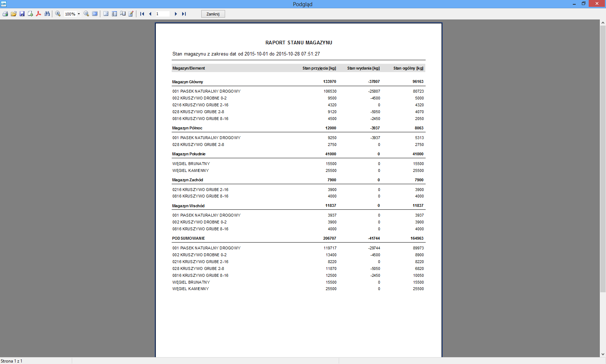Screen dimensions: 606x364
Task: Zoom in using magnifier plus icon
Action: pyautogui.click(x=58, y=14)
